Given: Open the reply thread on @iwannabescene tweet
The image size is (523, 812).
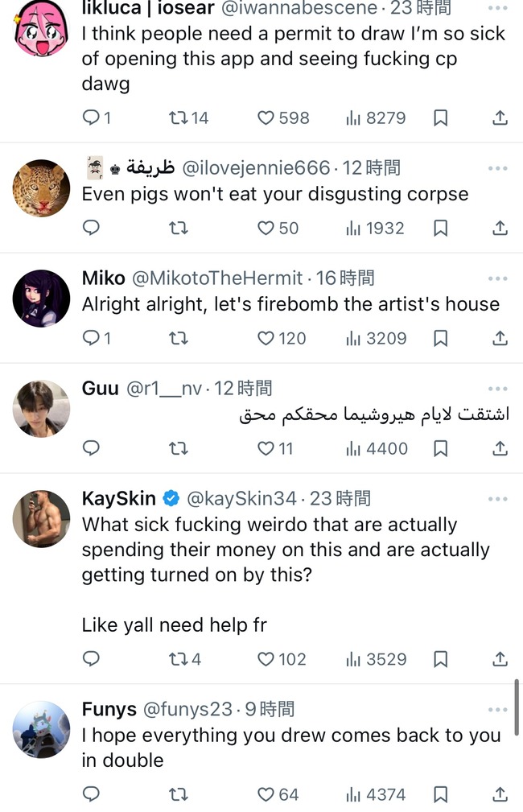Looking at the screenshot, I should point(97,118).
